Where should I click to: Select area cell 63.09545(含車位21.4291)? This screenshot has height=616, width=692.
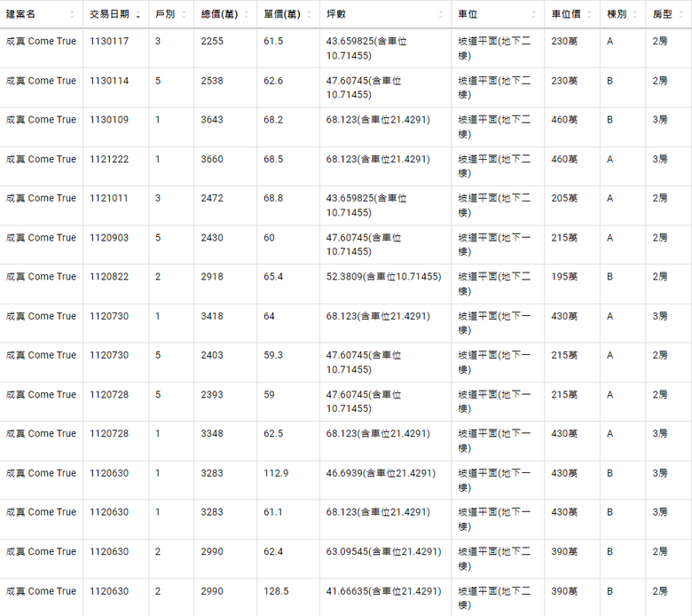pos(383,552)
